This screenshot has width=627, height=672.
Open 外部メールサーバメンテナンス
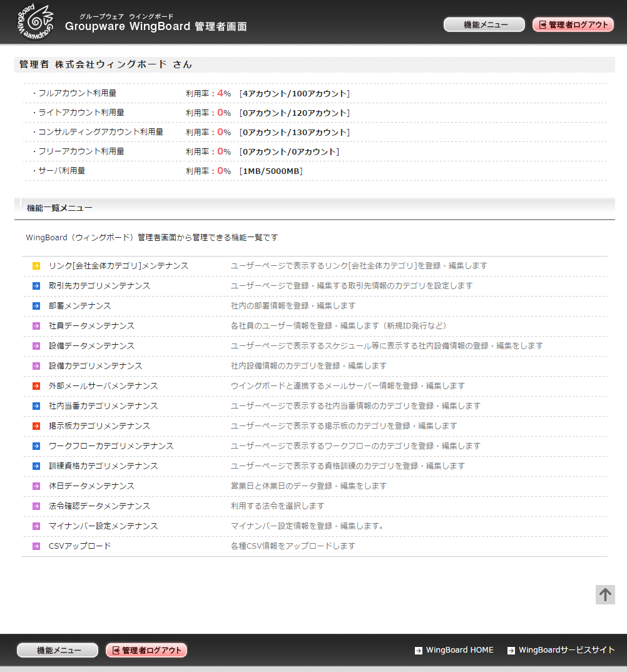pyautogui.click(x=103, y=386)
